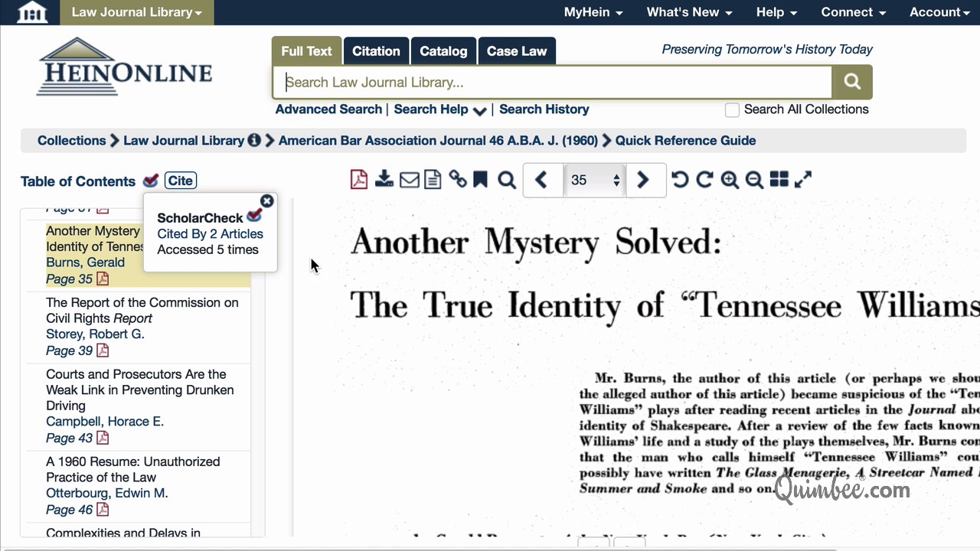Viewport: 980px width, 551px height.
Task: Open PDF icon for Page 43
Action: click(103, 438)
